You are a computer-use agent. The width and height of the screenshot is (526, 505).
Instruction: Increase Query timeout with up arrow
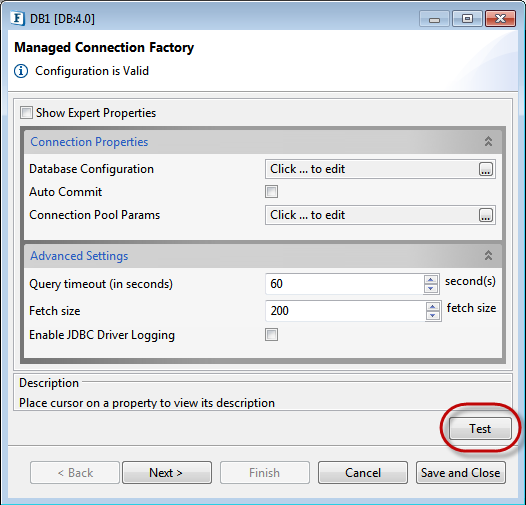tap(431, 280)
